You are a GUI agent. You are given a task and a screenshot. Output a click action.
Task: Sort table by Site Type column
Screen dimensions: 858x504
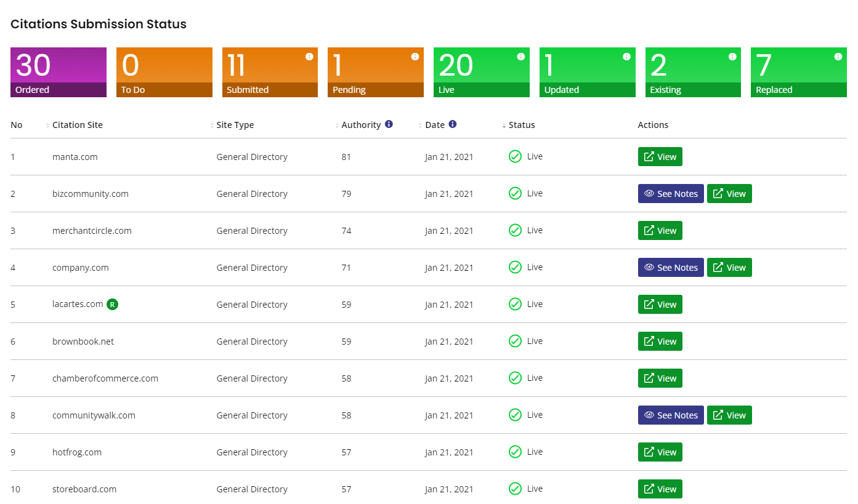[235, 125]
